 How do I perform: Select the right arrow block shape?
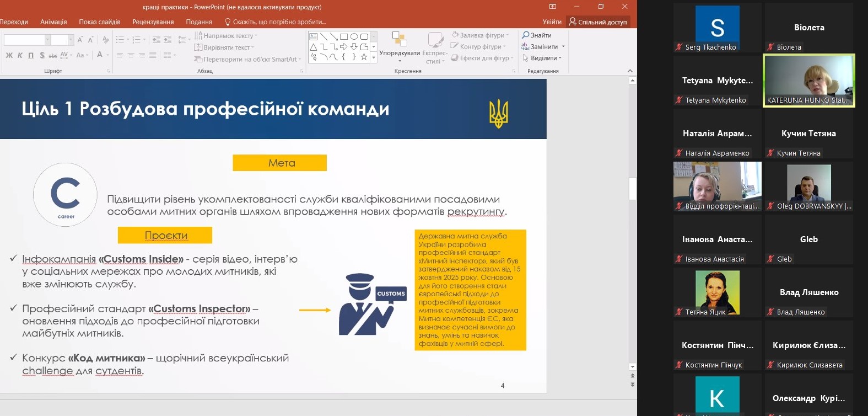tap(344, 47)
